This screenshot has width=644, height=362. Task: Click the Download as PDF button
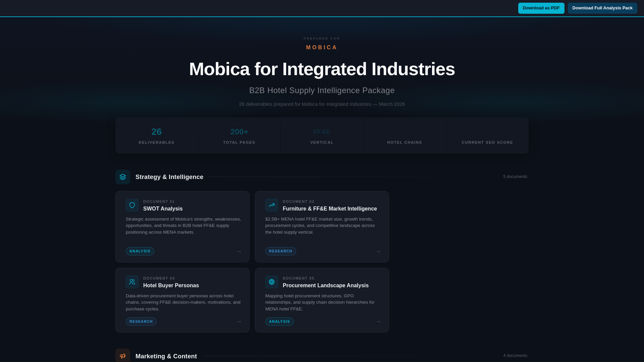click(x=541, y=8)
